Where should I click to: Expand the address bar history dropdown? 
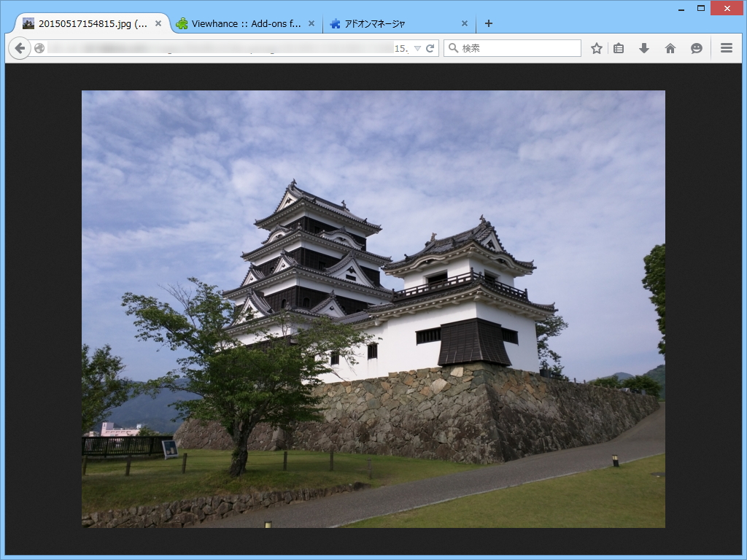[x=417, y=48]
